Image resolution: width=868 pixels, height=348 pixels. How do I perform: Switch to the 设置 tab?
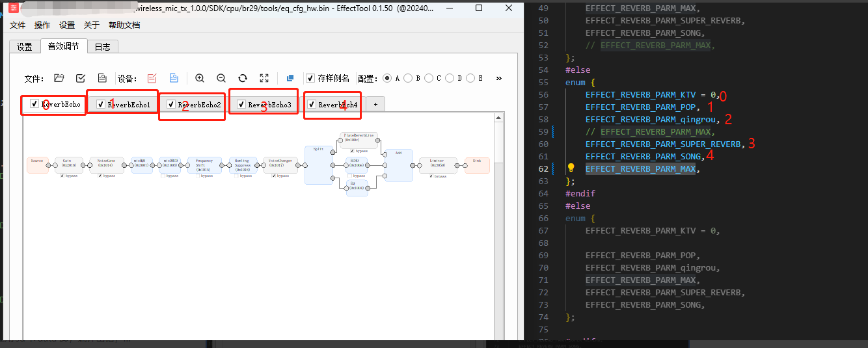(x=25, y=47)
